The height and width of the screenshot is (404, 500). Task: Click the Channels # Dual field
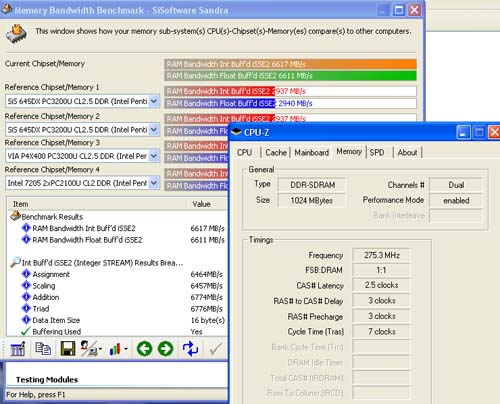[456, 185]
